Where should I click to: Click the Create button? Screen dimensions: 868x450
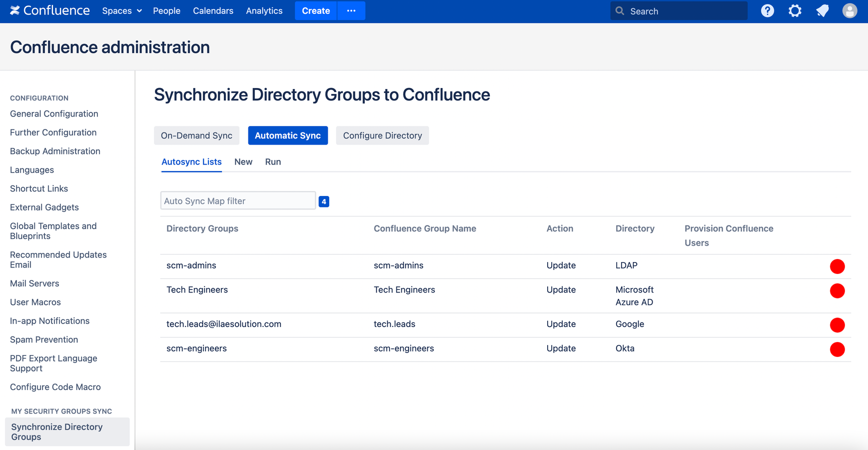316,10
